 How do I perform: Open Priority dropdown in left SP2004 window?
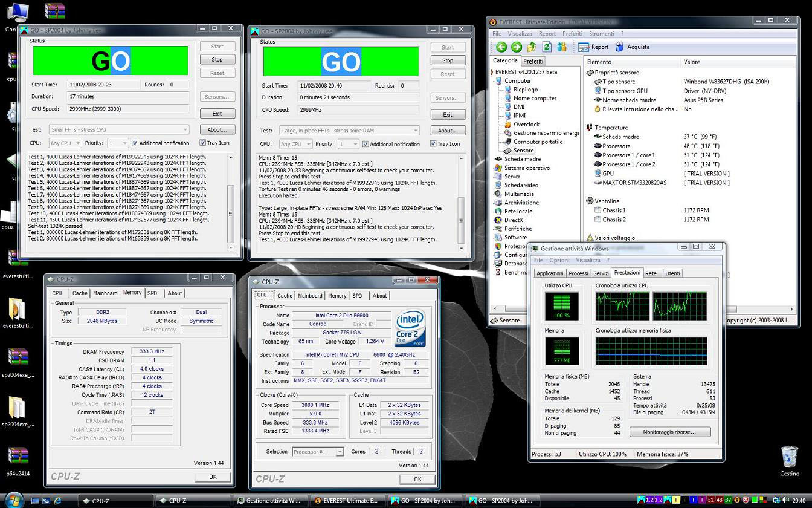tap(118, 143)
